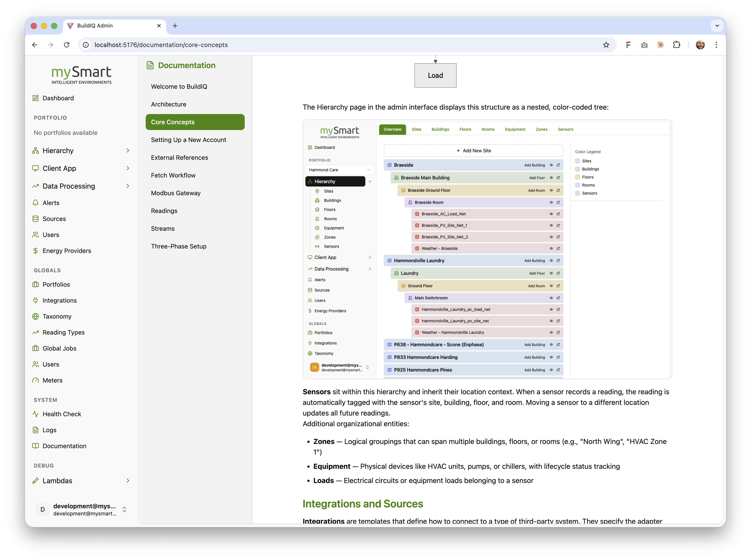Open the development account switcher
The height and width of the screenshot is (560, 751).
point(81,509)
